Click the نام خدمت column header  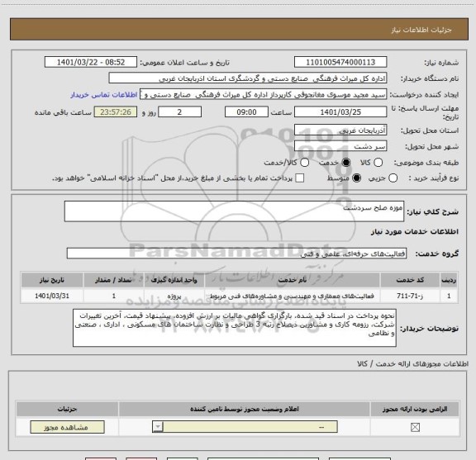[292, 280]
